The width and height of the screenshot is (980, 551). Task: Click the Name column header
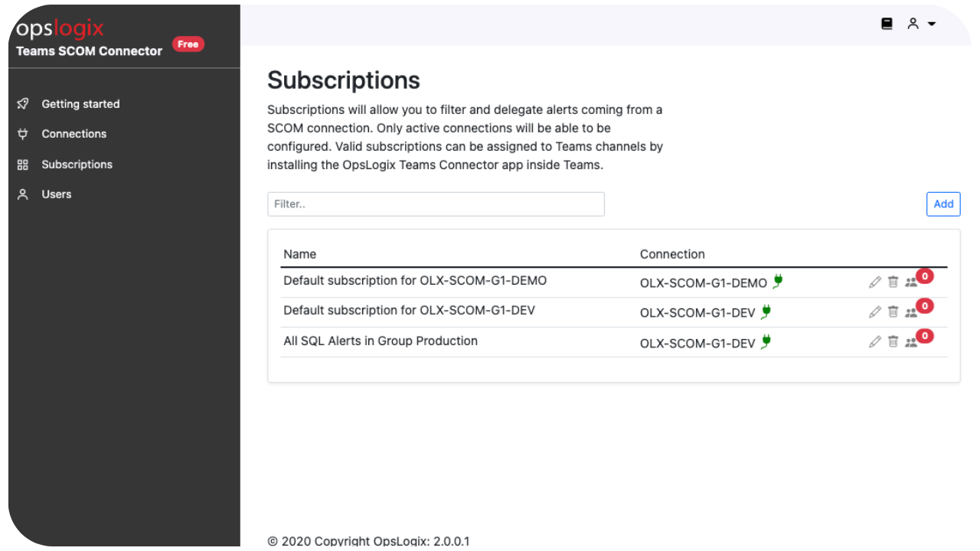click(x=299, y=253)
